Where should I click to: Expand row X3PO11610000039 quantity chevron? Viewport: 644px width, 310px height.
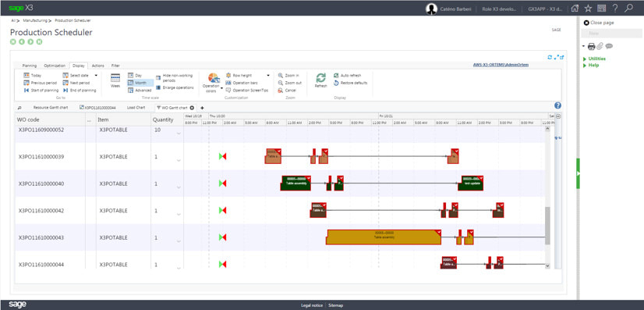point(179,161)
